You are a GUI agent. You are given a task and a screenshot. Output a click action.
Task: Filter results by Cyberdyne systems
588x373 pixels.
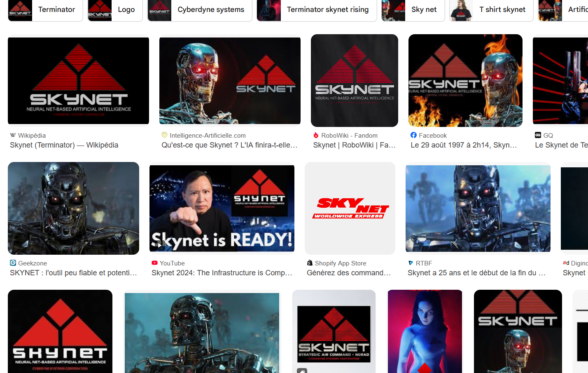tap(200, 9)
